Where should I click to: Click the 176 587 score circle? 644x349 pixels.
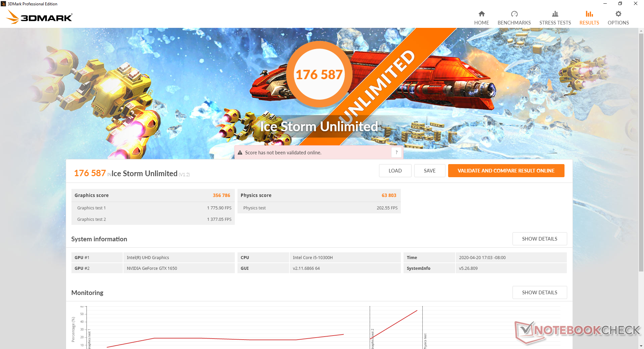(x=319, y=74)
